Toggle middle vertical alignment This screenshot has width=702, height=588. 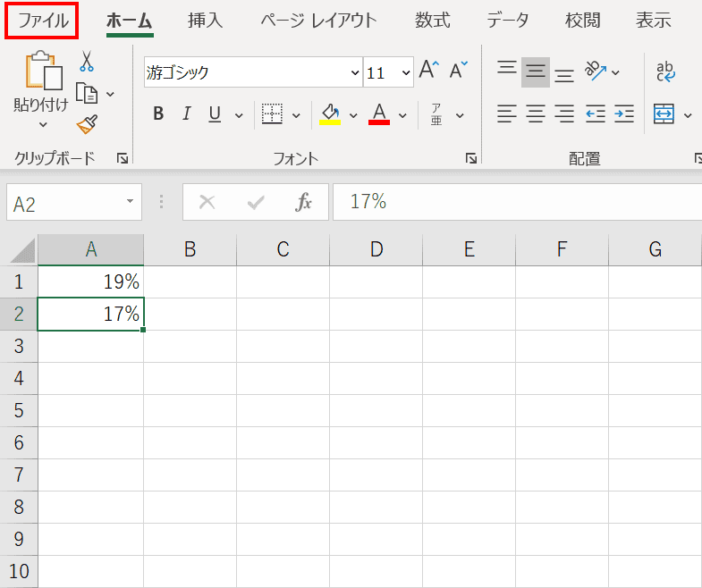[x=536, y=71]
